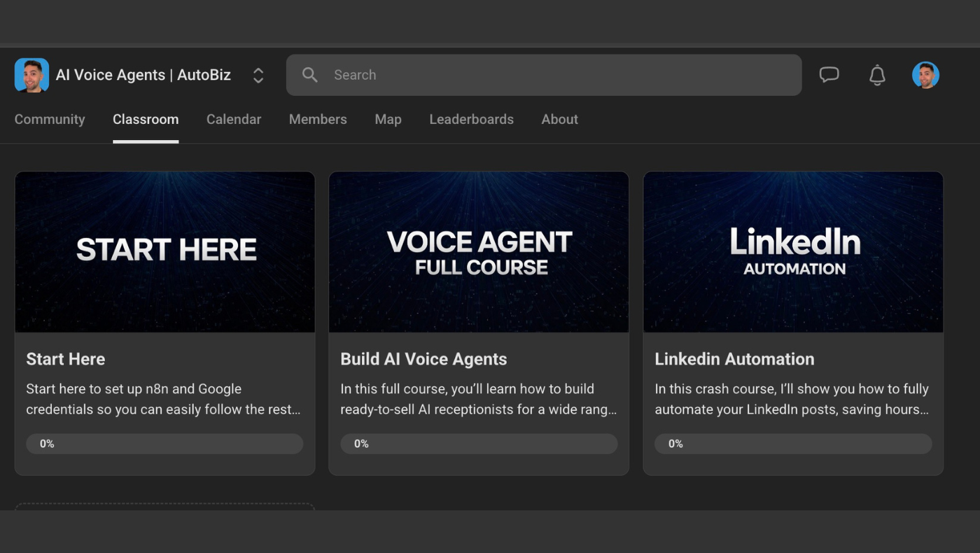The image size is (980, 553).
Task: Click the notifications bell icon
Action: [877, 75]
